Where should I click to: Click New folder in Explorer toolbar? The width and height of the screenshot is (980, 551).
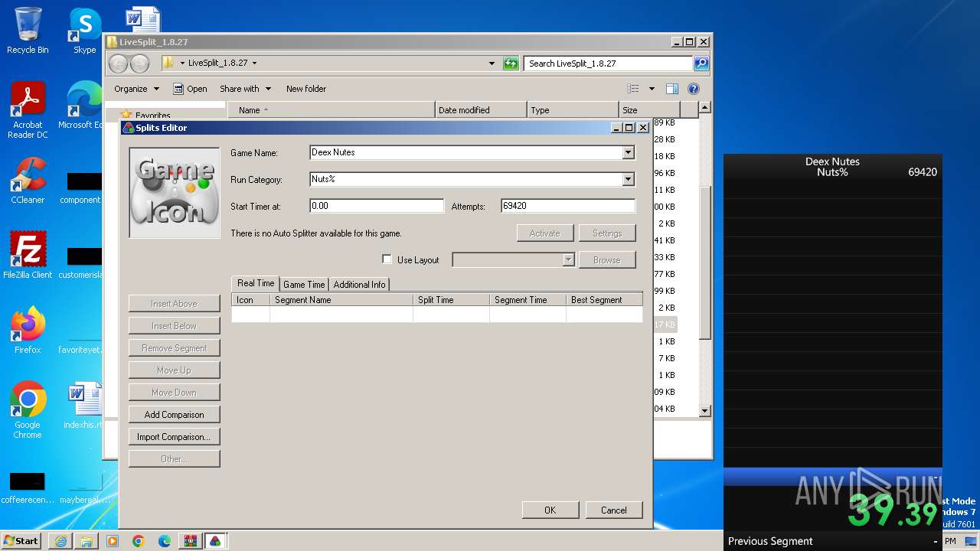pos(306,89)
